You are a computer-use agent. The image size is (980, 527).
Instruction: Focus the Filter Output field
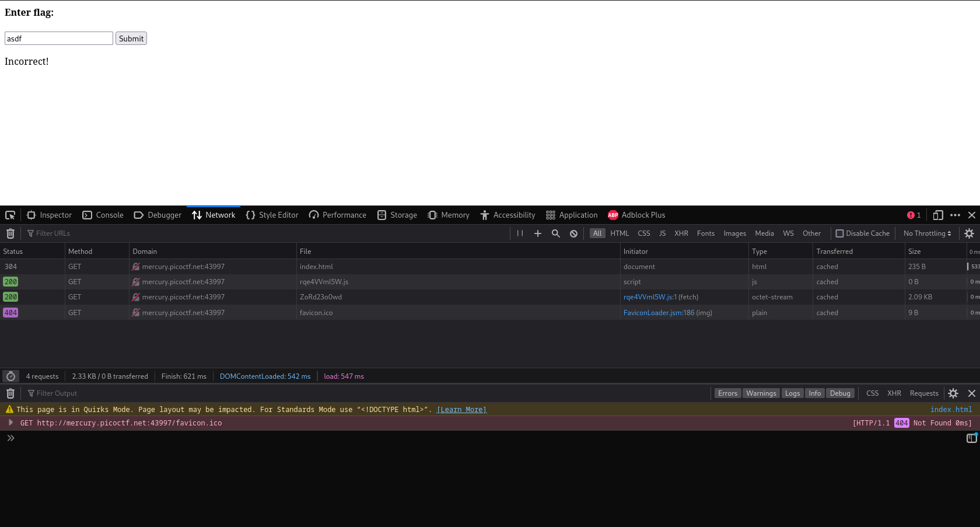tap(367, 393)
